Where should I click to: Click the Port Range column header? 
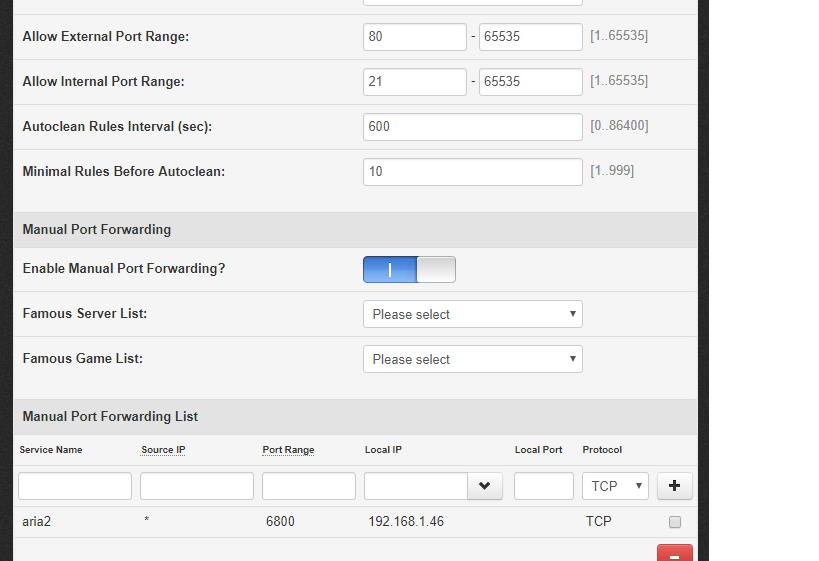(x=288, y=450)
